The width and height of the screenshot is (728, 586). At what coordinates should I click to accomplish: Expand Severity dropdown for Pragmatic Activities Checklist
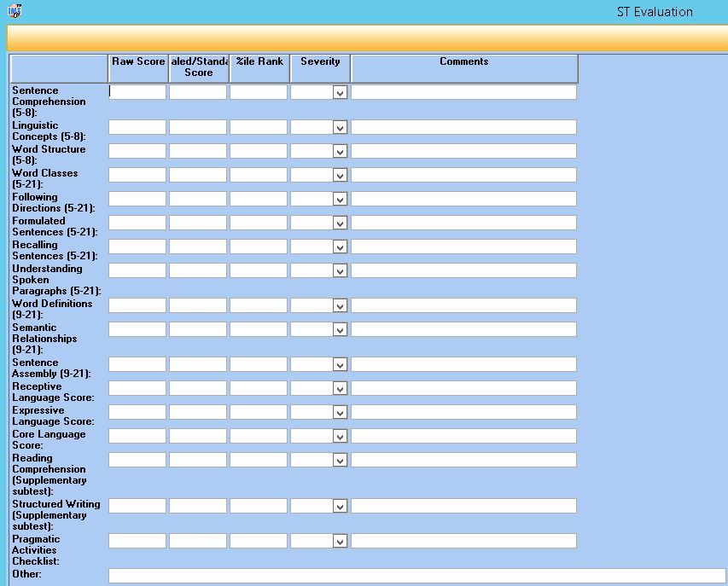340,541
